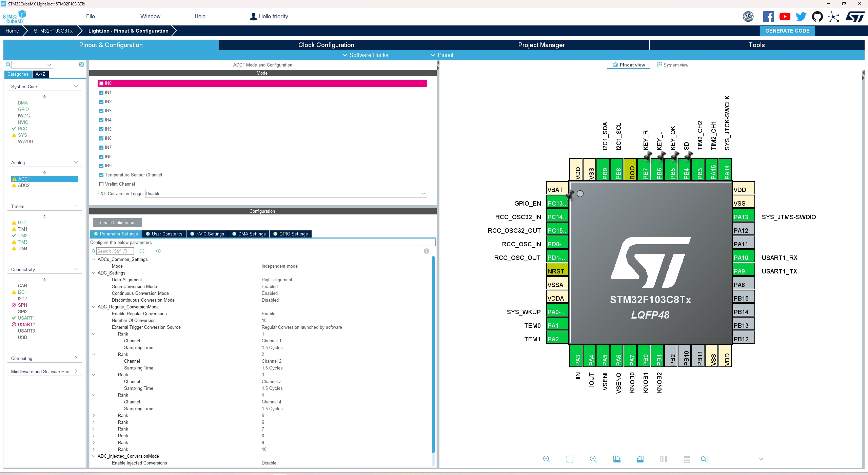Toggle the IN6 channel checkbox
This screenshot has width=868, height=475.
click(101, 138)
